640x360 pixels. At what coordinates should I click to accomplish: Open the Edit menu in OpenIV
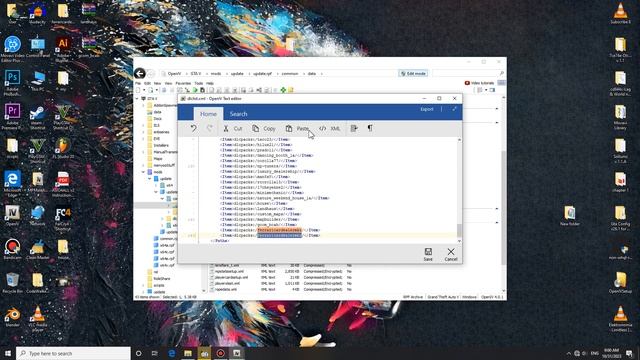147,83
